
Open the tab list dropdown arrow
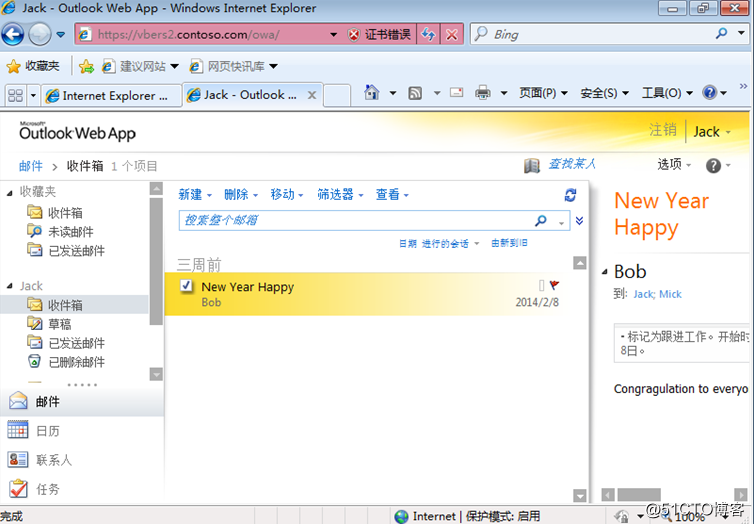coord(33,95)
